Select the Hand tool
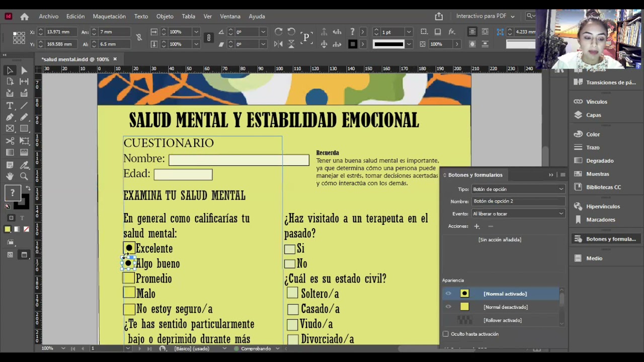644x362 pixels. pos(10,176)
